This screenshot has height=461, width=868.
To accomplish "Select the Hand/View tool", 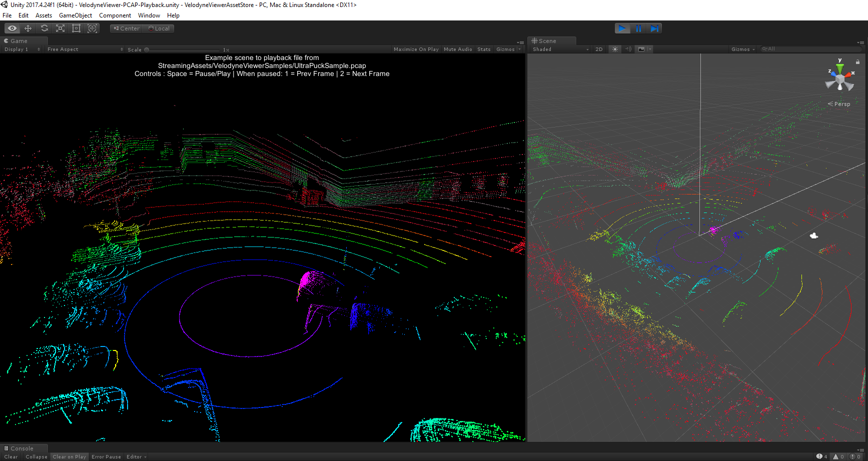I will pos(12,28).
